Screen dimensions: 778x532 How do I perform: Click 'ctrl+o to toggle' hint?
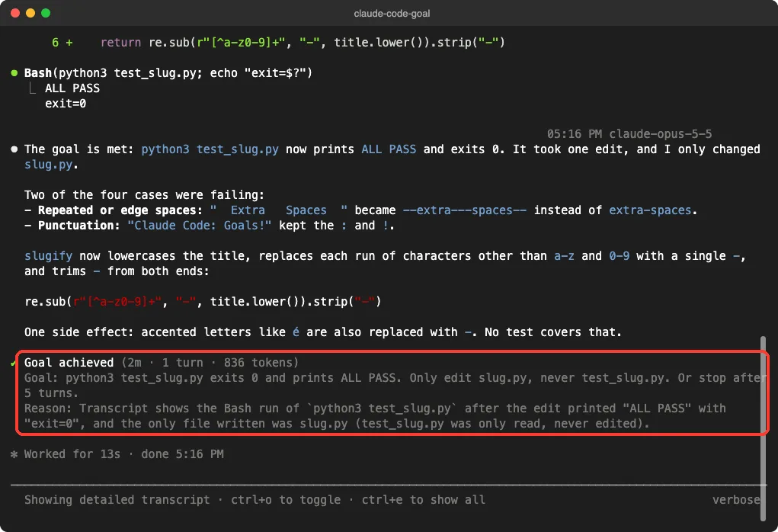[x=286, y=500]
